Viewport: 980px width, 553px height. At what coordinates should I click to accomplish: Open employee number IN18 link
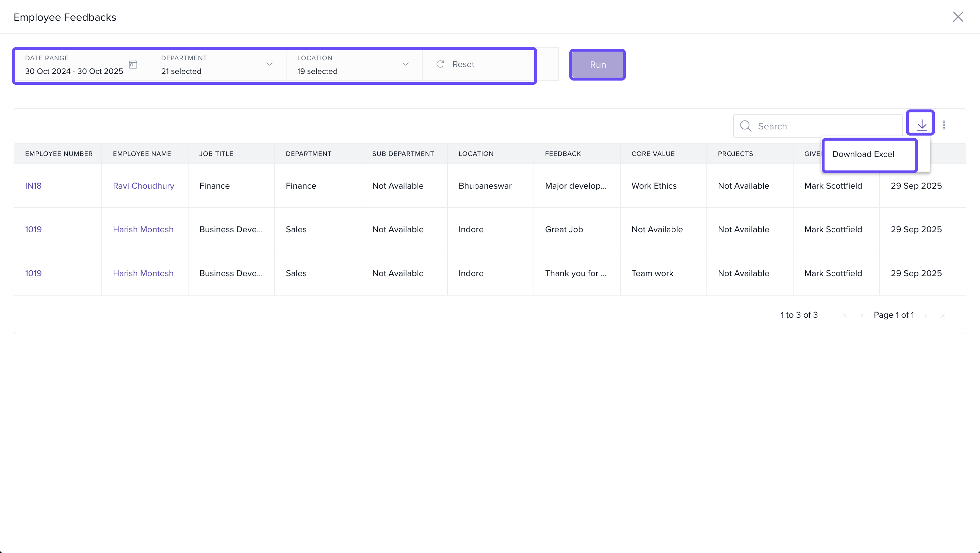click(x=33, y=186)
